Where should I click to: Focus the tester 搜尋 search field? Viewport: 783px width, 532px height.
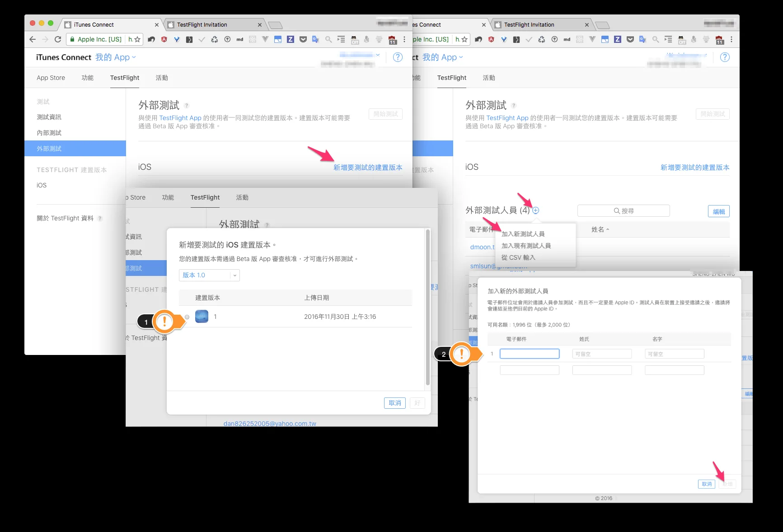coord(624,211)
